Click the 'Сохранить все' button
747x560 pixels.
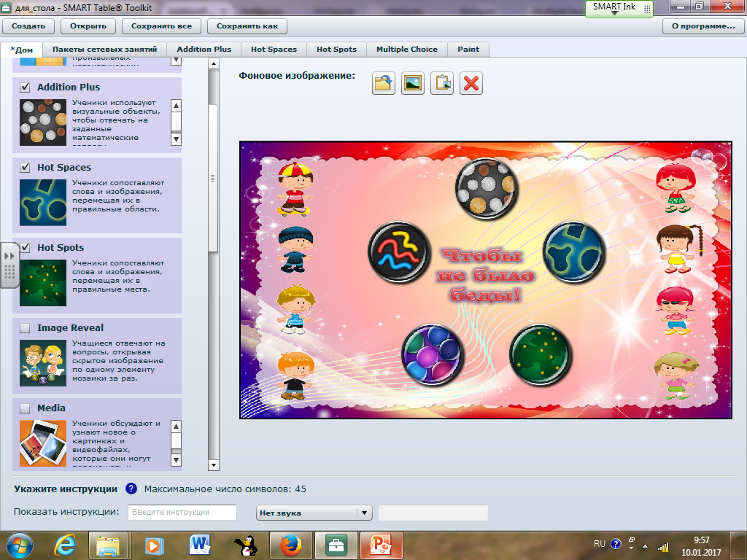161,26
